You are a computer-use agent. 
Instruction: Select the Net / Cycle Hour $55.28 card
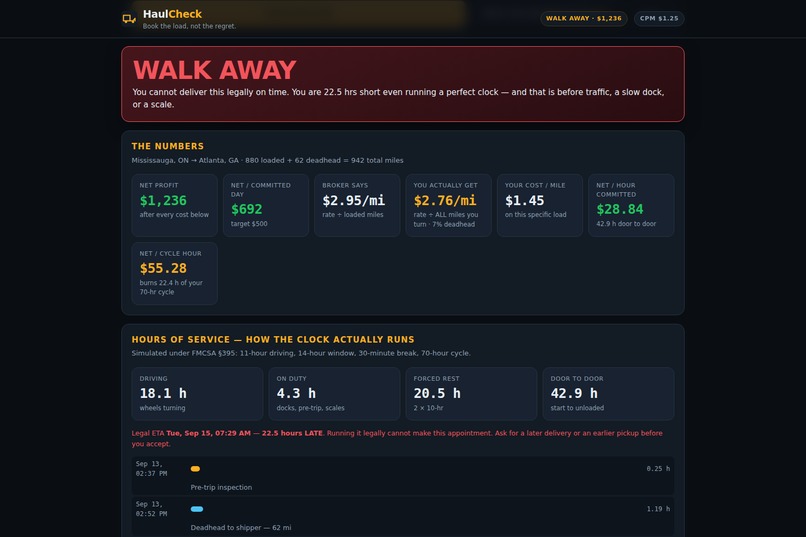pyautogui.click(x=175, y=273)
